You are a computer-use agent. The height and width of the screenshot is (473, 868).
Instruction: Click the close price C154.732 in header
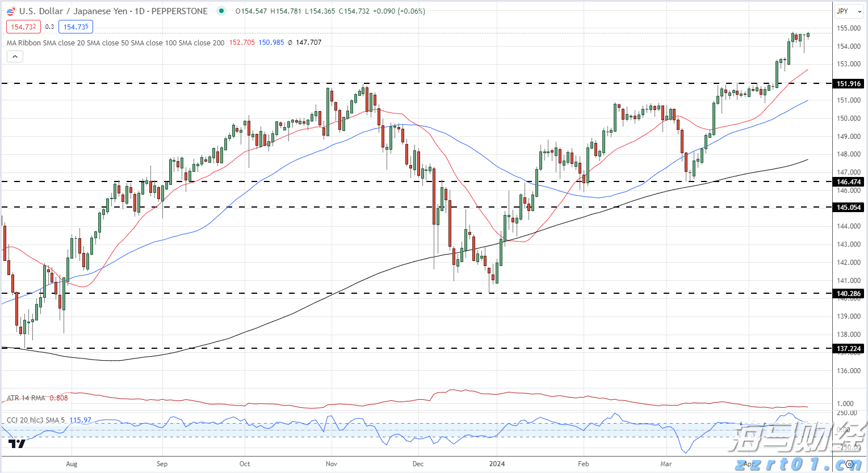(354, 11)
